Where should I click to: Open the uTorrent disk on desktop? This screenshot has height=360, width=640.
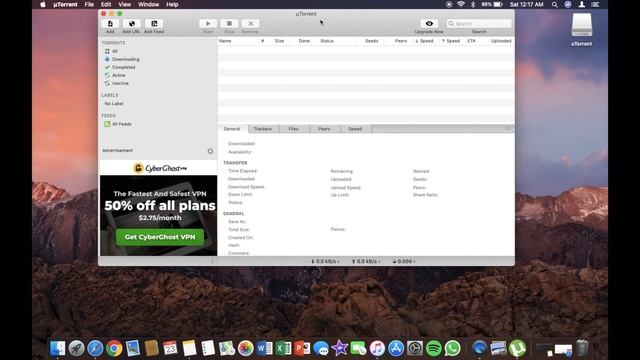(x=582, y=29)
